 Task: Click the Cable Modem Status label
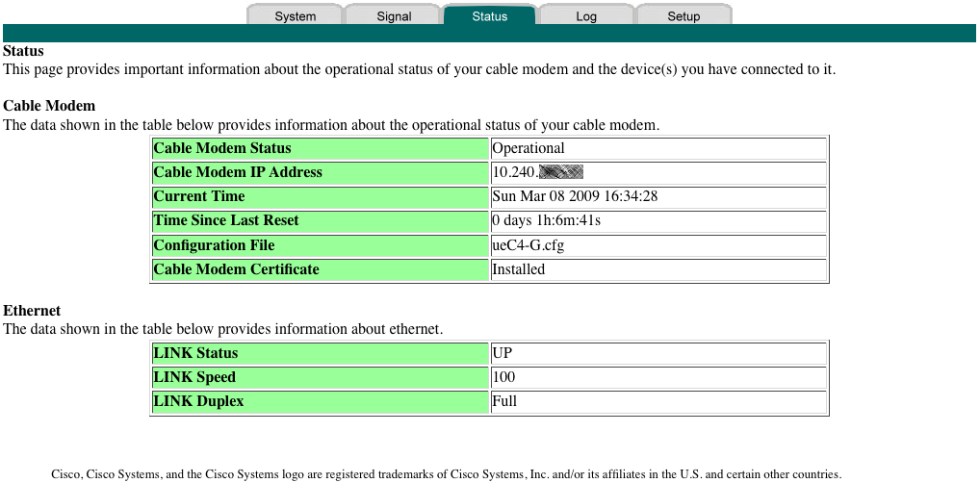[x=222, y=148]
